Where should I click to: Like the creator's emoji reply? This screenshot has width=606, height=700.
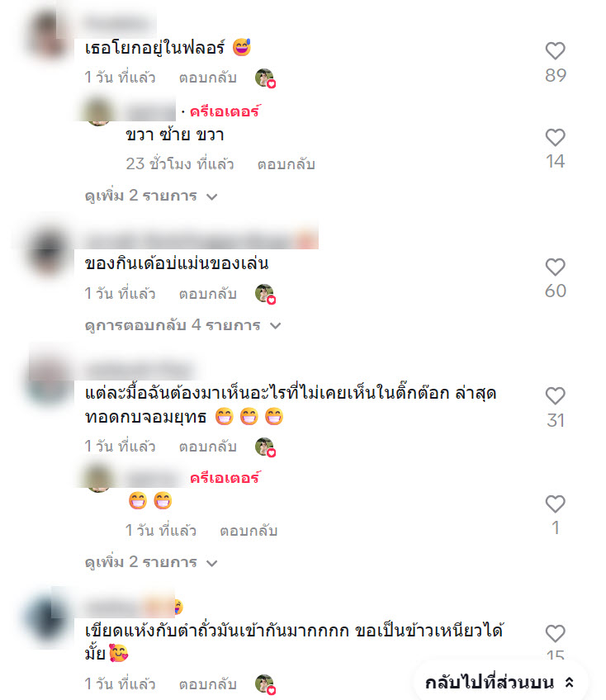(555, 504)
